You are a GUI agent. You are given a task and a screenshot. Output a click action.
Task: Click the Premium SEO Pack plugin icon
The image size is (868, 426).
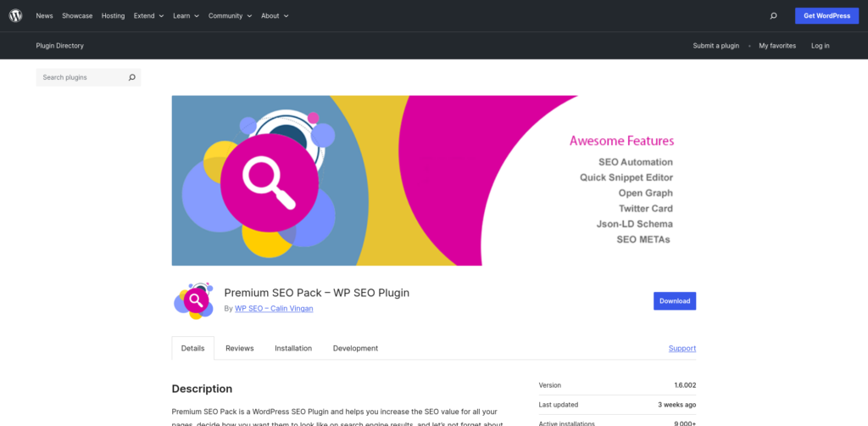tap(194, 300)
